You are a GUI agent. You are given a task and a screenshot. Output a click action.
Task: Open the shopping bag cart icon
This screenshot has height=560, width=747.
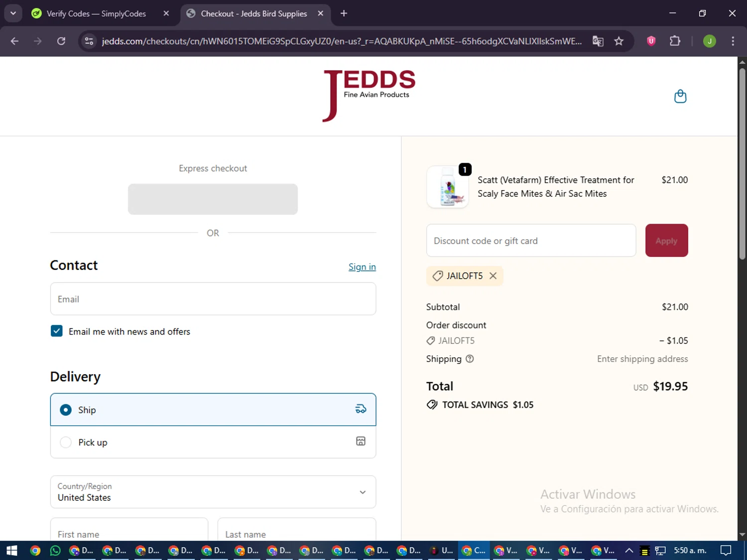680,96
